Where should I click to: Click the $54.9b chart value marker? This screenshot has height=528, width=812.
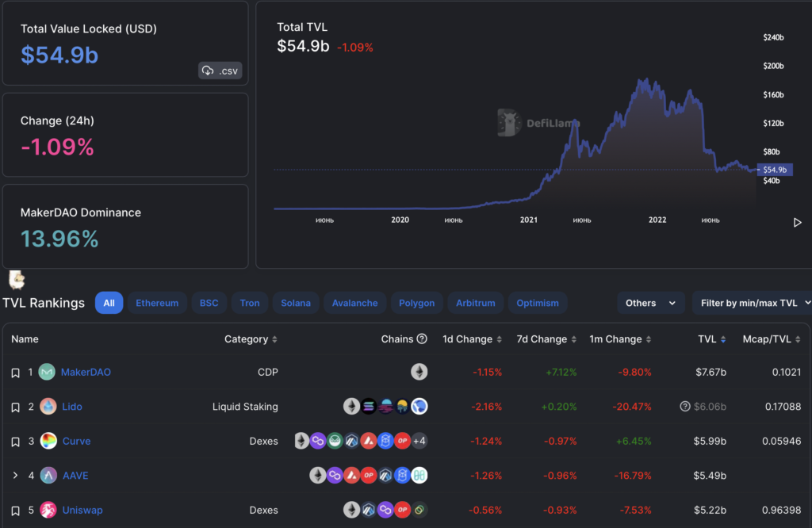tap(776, 170)
